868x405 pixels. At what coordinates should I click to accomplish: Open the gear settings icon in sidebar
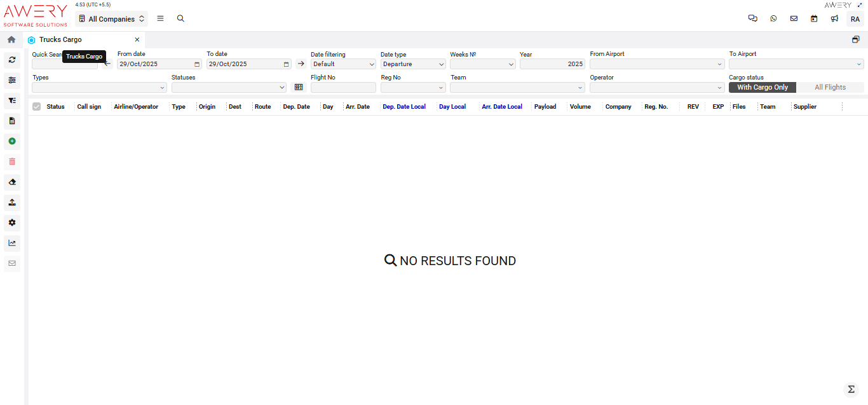[11, 223]
